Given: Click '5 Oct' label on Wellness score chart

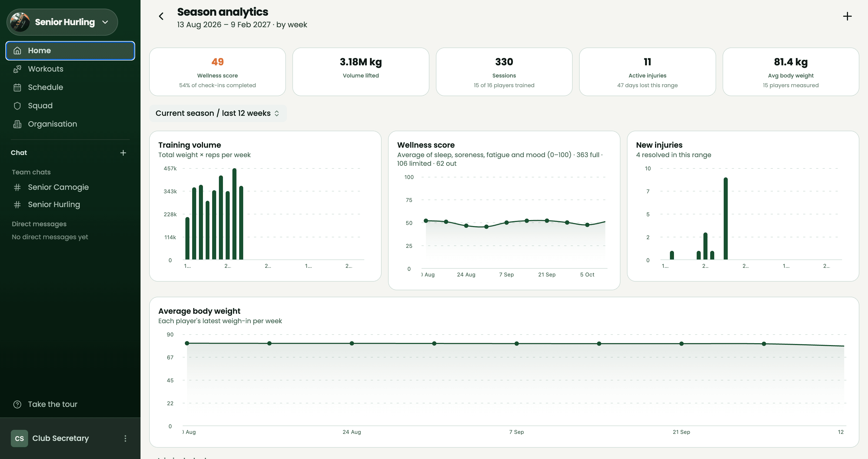Looking at the screenshot, I should [x=587, y=275].
